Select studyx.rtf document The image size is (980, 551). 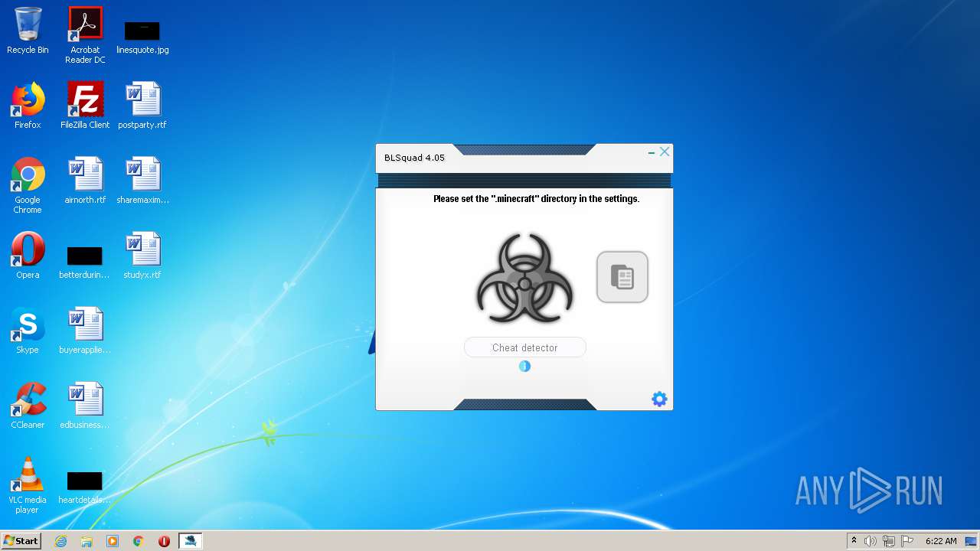click(x=142, y=256)
